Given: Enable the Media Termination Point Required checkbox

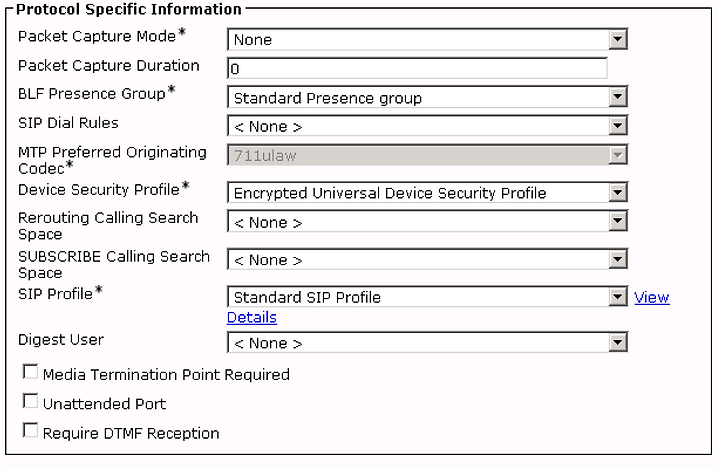Looking at the screenshot, I should (x=30, y=372).
